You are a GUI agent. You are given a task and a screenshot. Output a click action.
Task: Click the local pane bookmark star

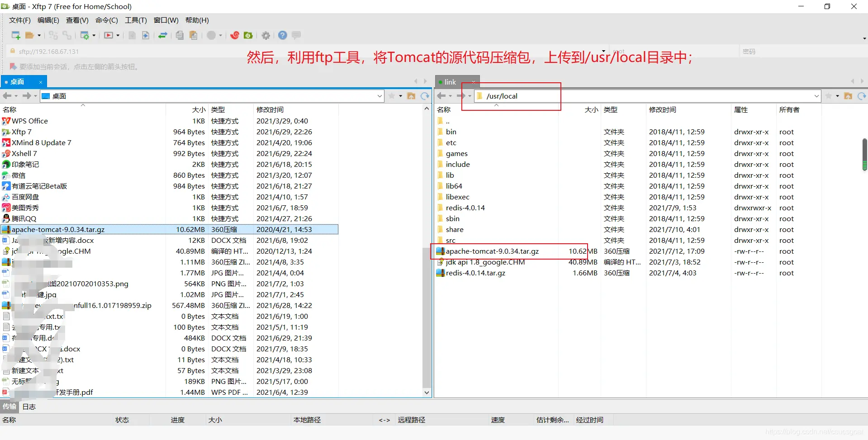(392, 96)
